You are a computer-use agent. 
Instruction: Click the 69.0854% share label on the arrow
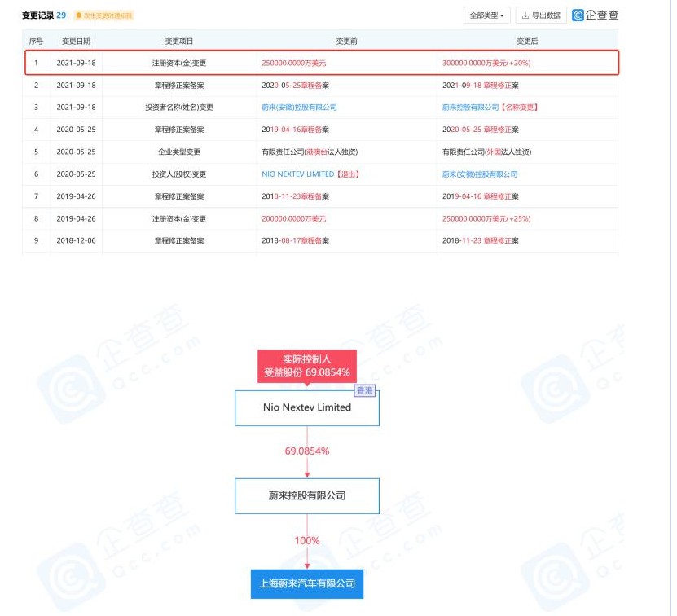[307, 451]
